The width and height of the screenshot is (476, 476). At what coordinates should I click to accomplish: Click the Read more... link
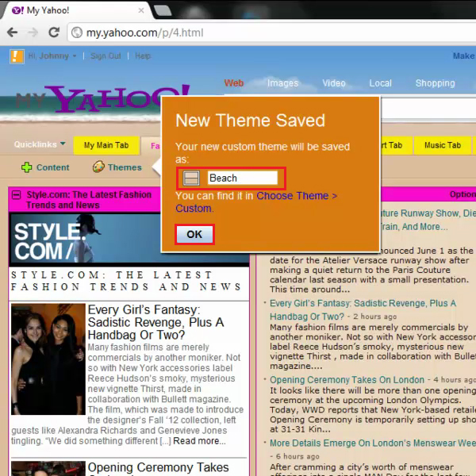pos(199,441)
